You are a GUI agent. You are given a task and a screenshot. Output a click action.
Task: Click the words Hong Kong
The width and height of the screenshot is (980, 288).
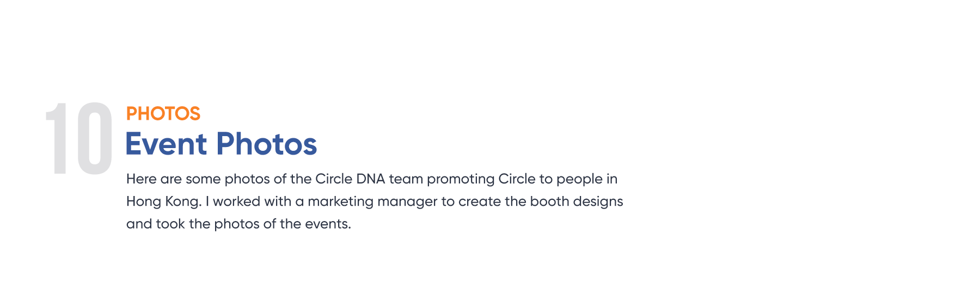(163, 202)
